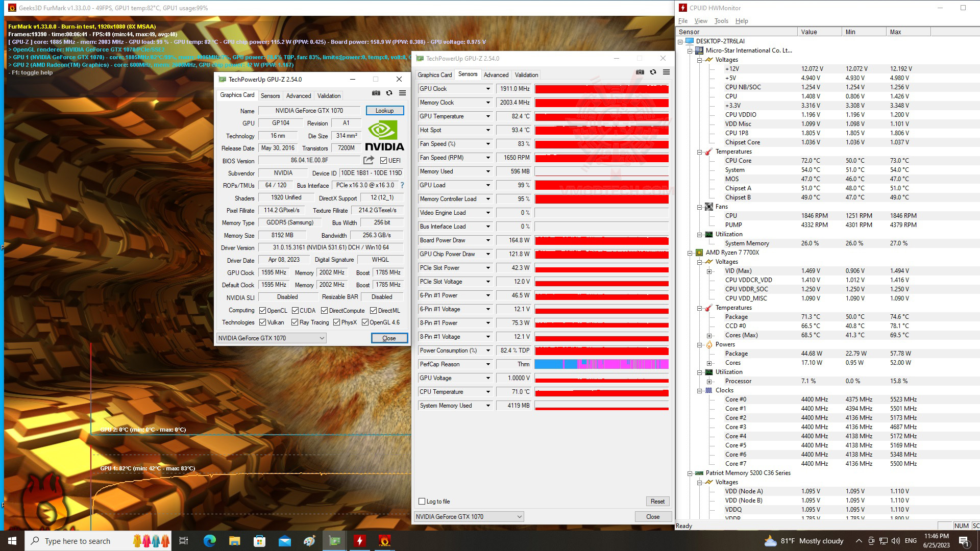This screenshot has height=551, width=980.
Task: Open the GPU Clock sensor dropdown
Action: pyautogui.click(x=487, y=89)
